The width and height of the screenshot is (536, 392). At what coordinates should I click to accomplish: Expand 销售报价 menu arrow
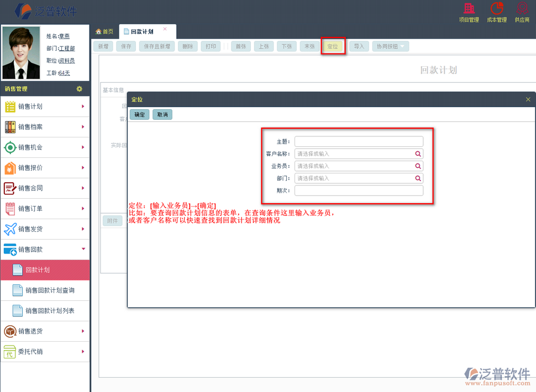[83, 168]
